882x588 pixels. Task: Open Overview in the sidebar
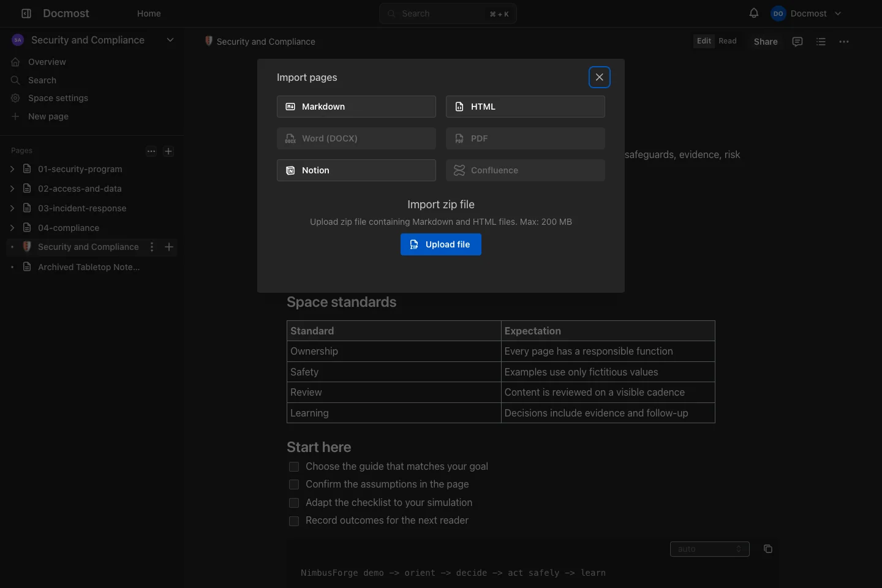point(92,62)
